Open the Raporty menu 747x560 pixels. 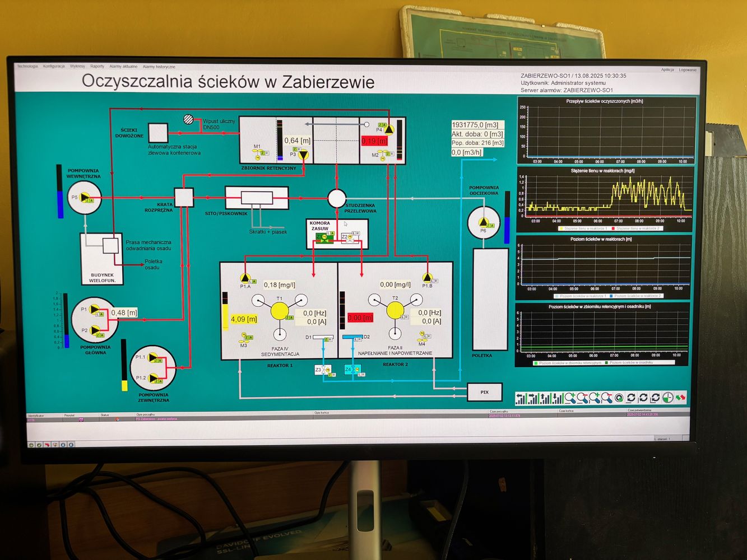[x=97, y=67]
